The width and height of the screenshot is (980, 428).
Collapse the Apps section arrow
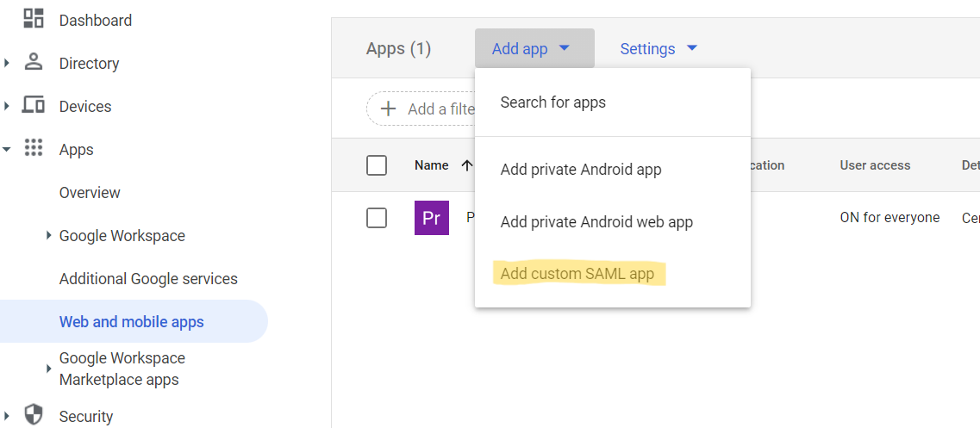click(6, 149)
